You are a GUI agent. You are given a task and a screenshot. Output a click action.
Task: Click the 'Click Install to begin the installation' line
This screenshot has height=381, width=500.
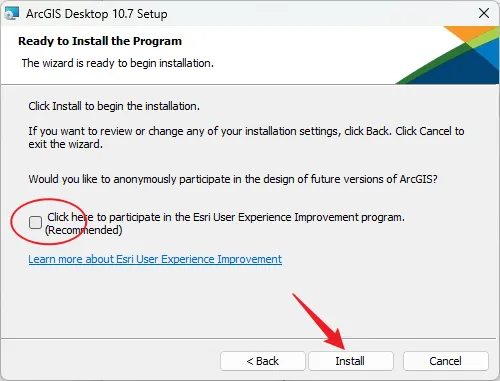tap(114, 106)
